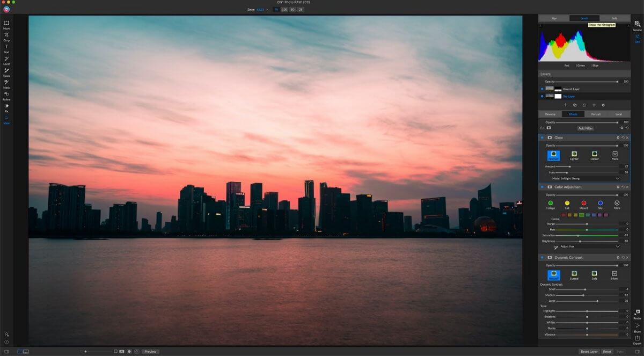Click the Export icon
The image size is (644, 356).
[x=637, y=339]
